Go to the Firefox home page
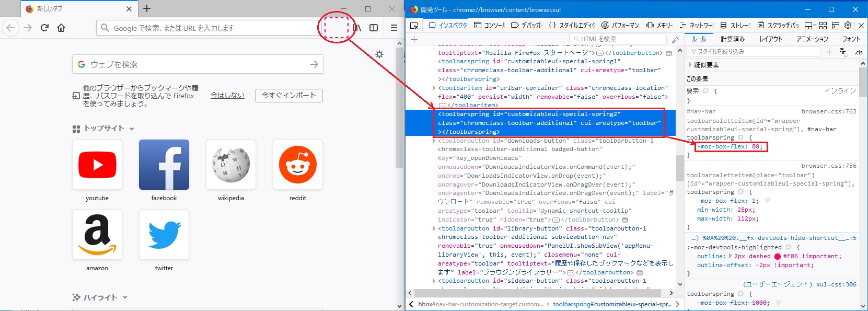 (61, 28)
